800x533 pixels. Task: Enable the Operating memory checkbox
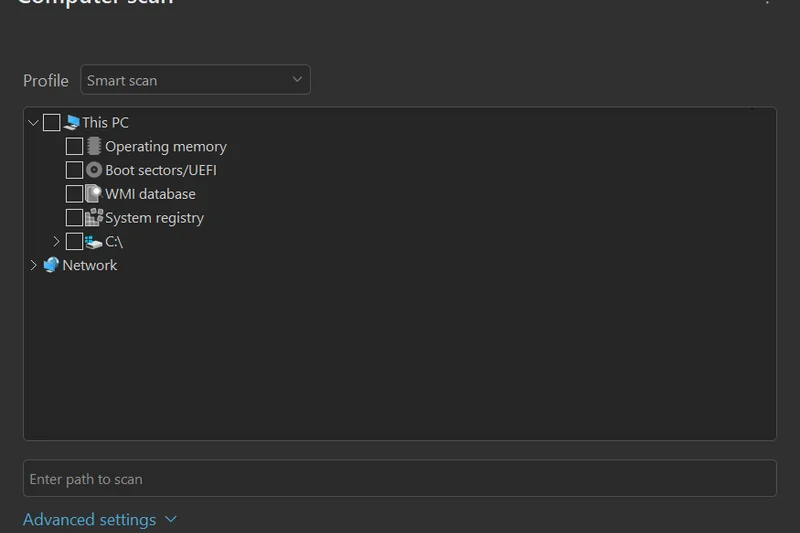[x=74, y=147]
